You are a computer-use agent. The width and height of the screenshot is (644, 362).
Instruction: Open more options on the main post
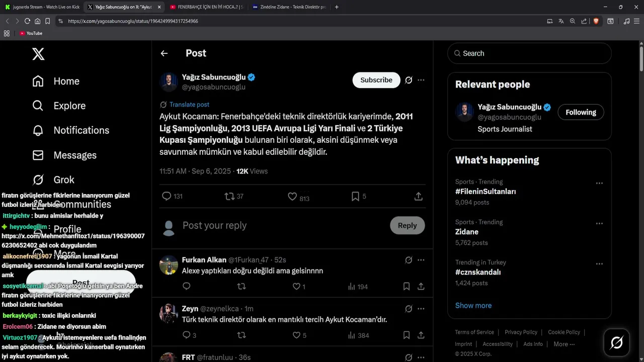(x=421, y=80)
